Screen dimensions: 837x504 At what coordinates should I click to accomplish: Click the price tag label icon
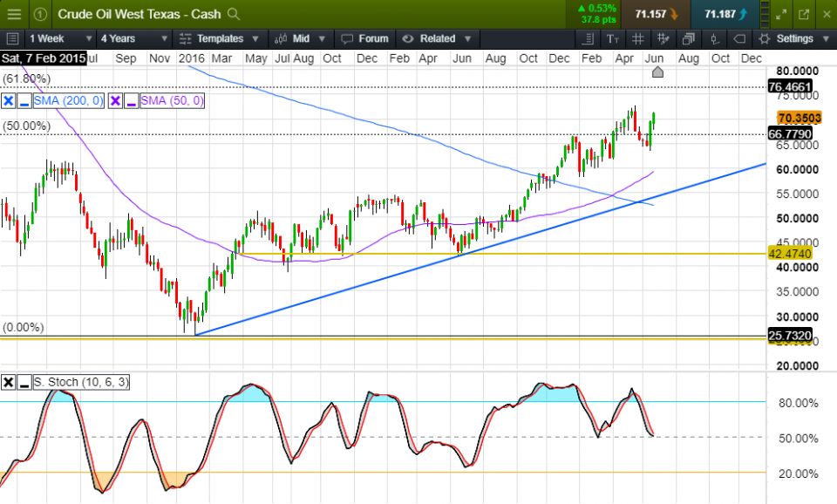[x=739, y=38]
